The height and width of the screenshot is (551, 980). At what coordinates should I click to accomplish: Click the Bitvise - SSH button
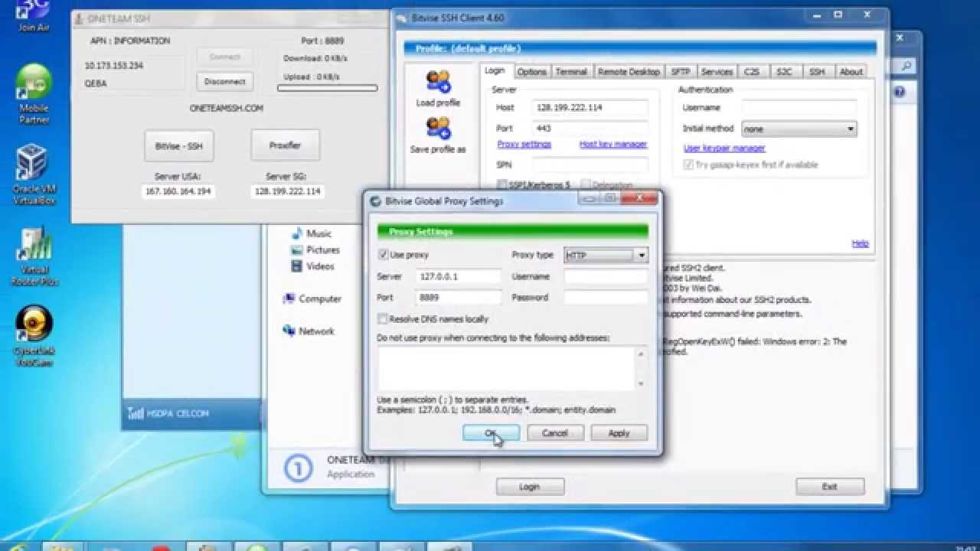coord(179,145)
